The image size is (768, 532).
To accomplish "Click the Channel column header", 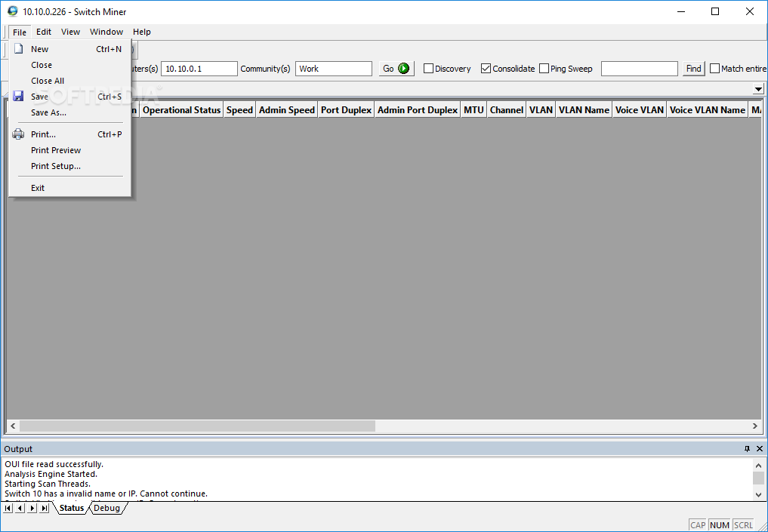I will click(x=507, y=110).
